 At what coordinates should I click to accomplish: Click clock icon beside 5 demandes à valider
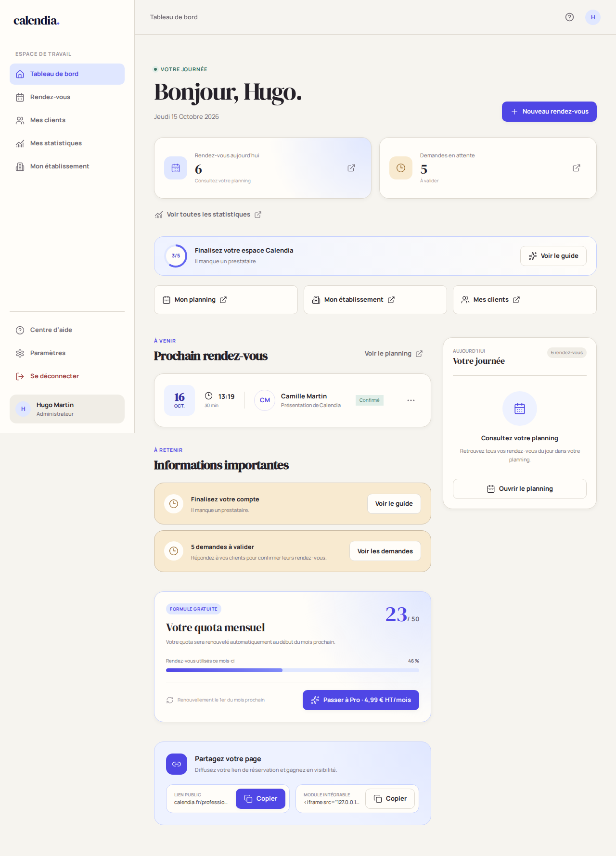174,551
